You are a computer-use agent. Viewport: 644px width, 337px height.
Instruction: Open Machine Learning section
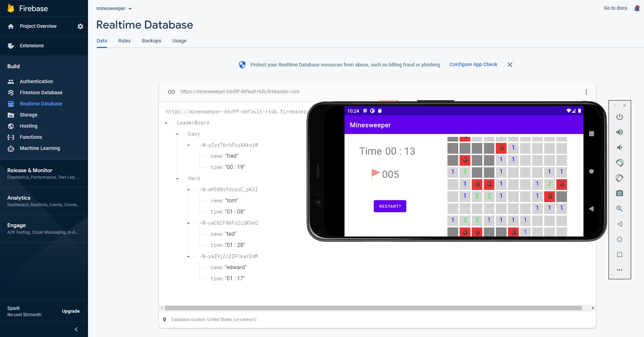[x=40, y=148]
